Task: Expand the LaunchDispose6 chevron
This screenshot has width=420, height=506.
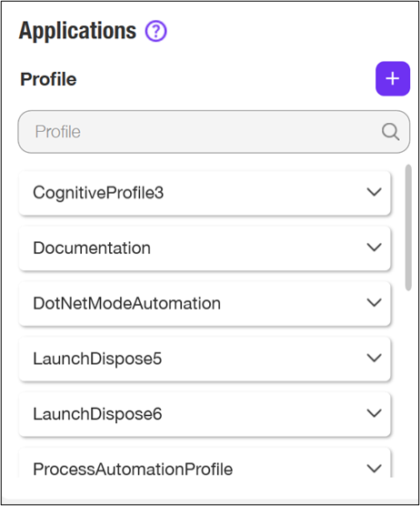Action: click(x=374, y=413)
